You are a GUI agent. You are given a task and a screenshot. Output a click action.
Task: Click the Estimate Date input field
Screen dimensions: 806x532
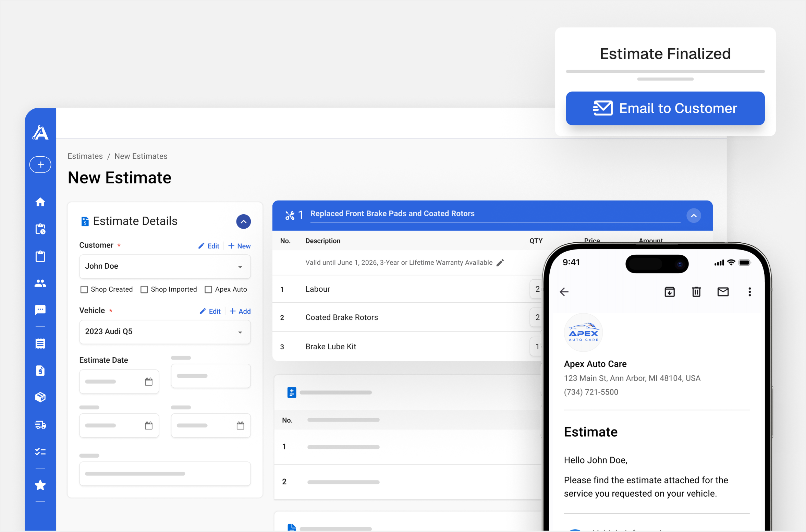(x=119, y=382)
